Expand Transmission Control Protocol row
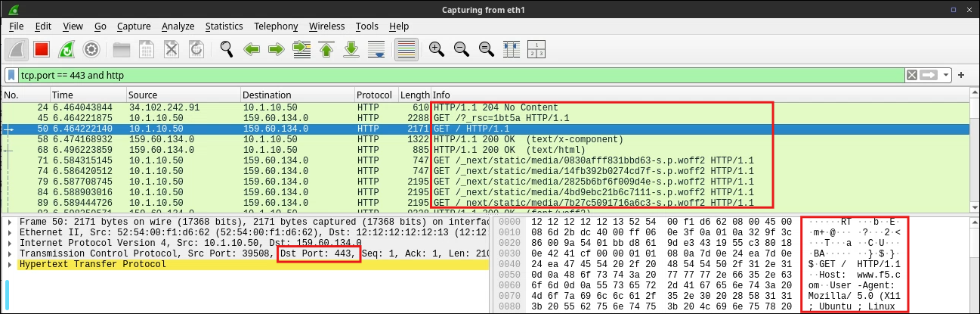 [x=11, y=253]
